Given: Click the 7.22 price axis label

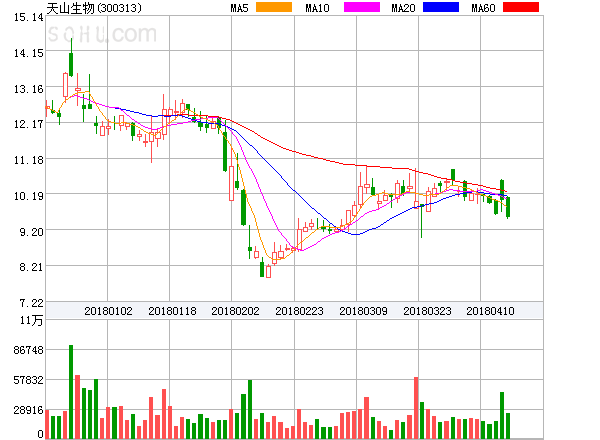Looking at the screenshot, I should tap(31, 303).
